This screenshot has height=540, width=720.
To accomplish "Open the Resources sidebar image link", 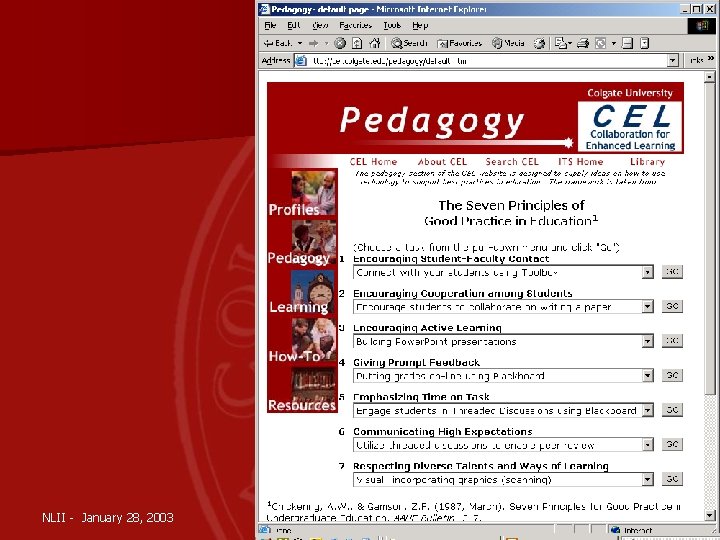I will pos(303,388).
